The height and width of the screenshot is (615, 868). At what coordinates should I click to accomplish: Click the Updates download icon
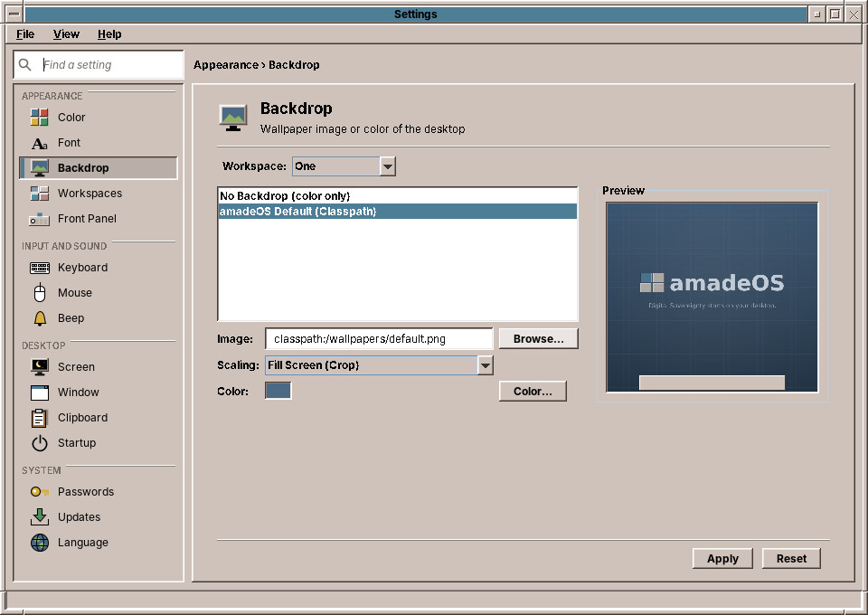click(x=39, y=517)
